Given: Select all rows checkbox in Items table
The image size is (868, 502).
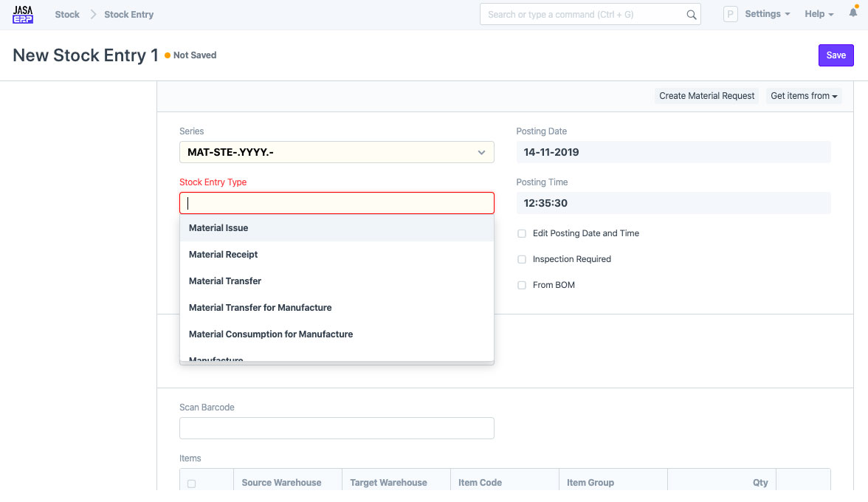Looking at the screenshot, I should (192, 484).
